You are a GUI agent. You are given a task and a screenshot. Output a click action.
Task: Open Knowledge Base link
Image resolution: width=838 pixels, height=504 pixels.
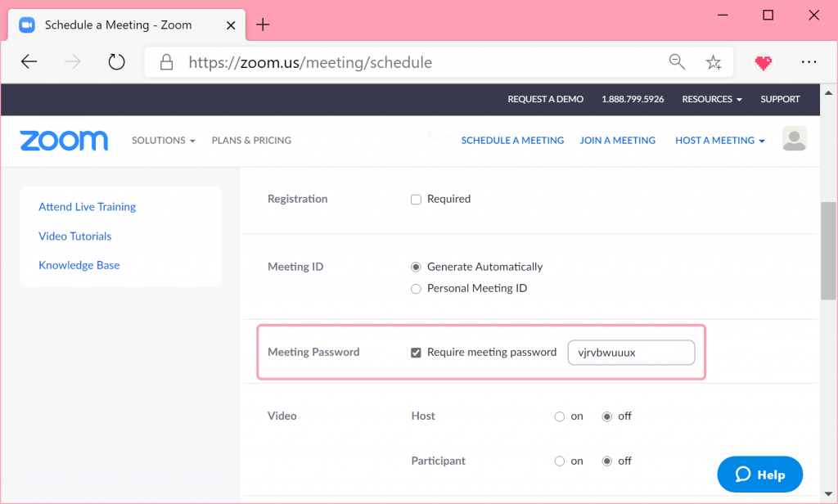[79, 265]
